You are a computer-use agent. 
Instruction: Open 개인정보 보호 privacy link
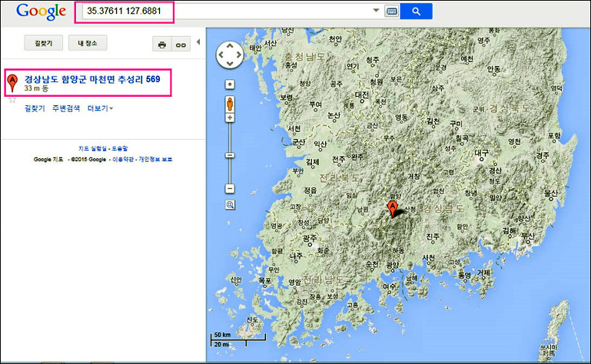[155, 160]
